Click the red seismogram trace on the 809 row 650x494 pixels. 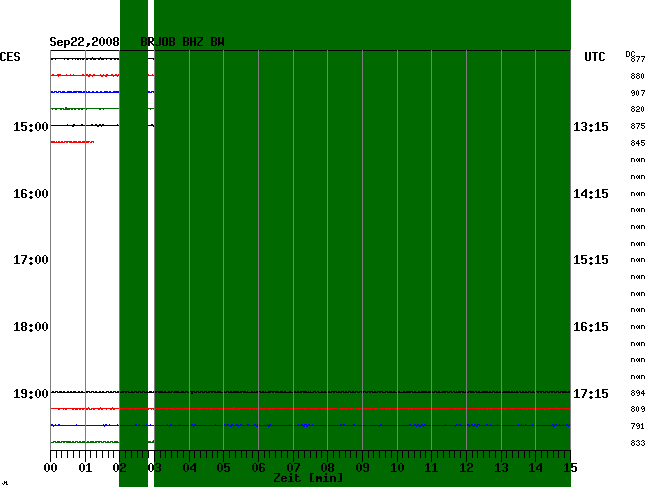(310, 409)
